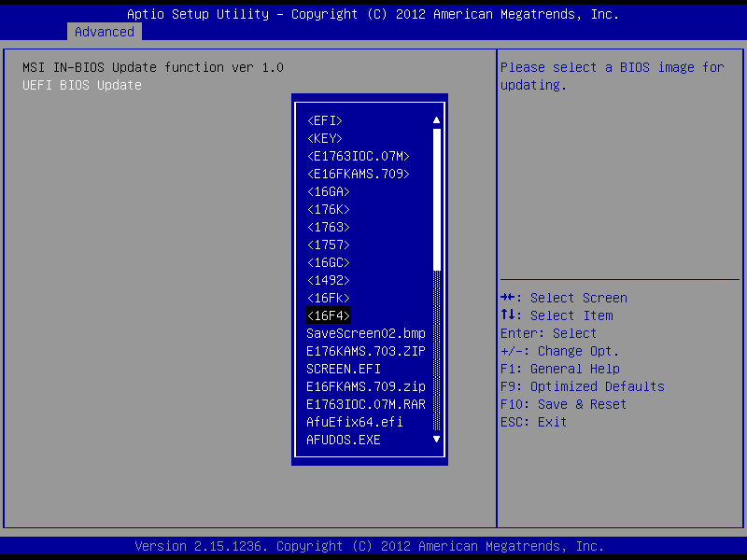Click the F10: Save & Reset hint
747x560 pixels.
pos(563,404)
